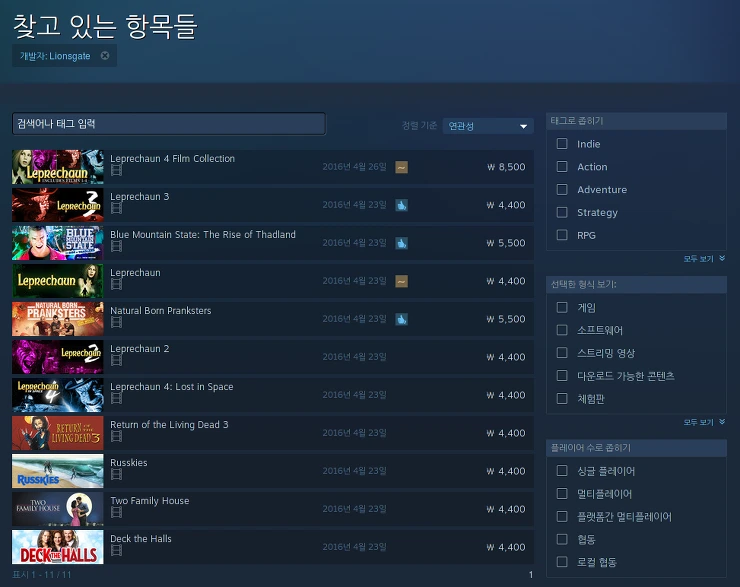Open the Leprechaun 2 thumbnail

point(58,357)
